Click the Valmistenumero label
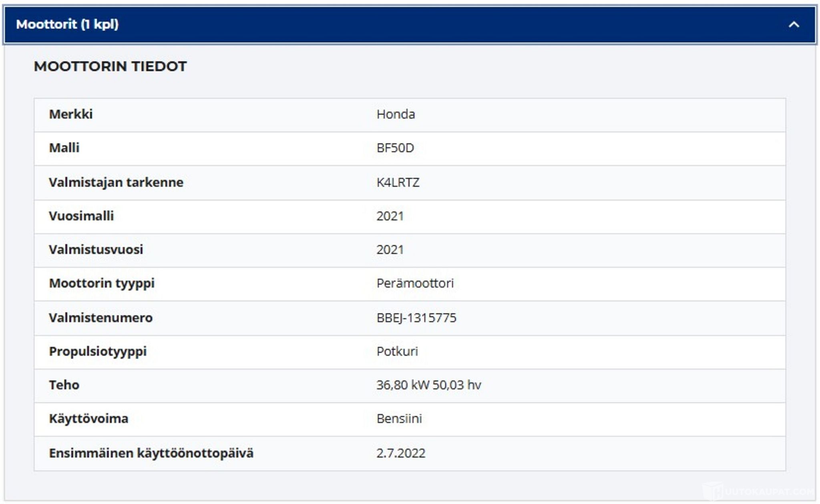Screen dimensions: 820x504 pos(101,318)
